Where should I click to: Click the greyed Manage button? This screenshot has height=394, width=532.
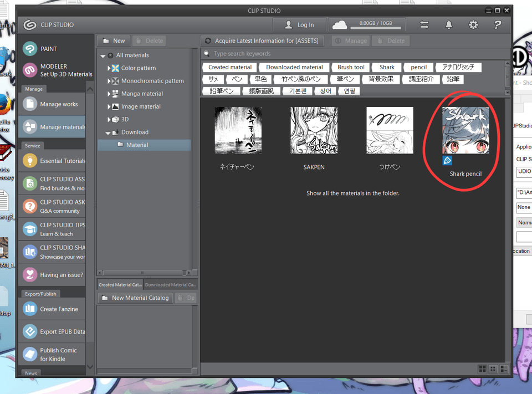351,40
